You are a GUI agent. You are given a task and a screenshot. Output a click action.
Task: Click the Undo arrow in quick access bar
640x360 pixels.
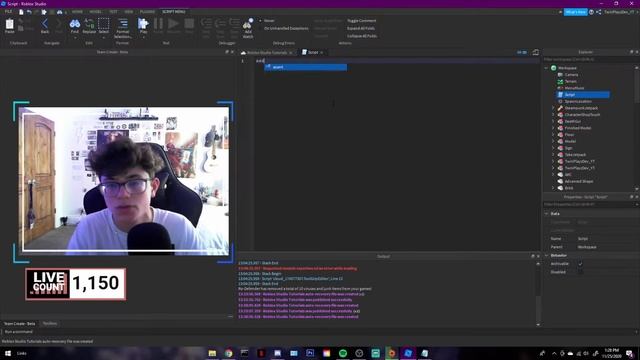click(29, 12)
